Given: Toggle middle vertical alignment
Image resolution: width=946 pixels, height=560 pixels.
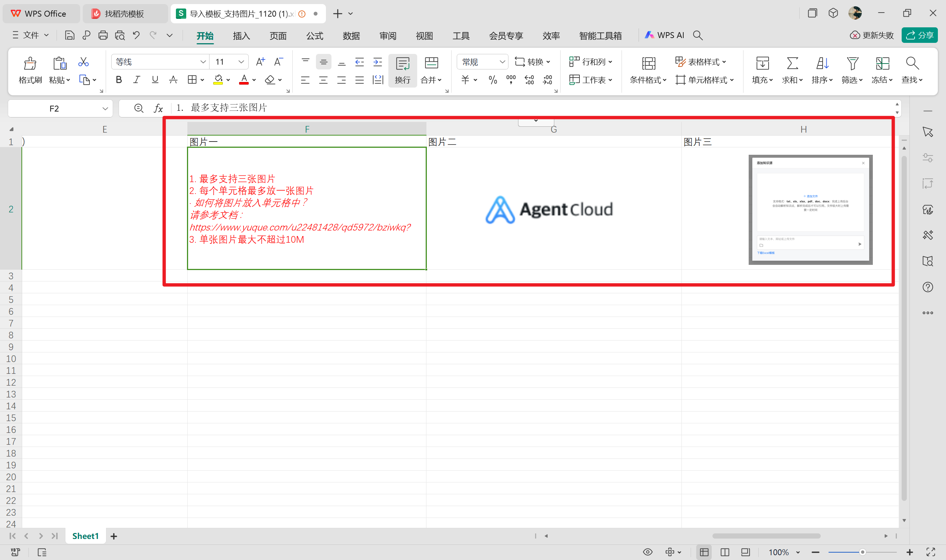Looking at the screenshot, I should click(323, 62).
